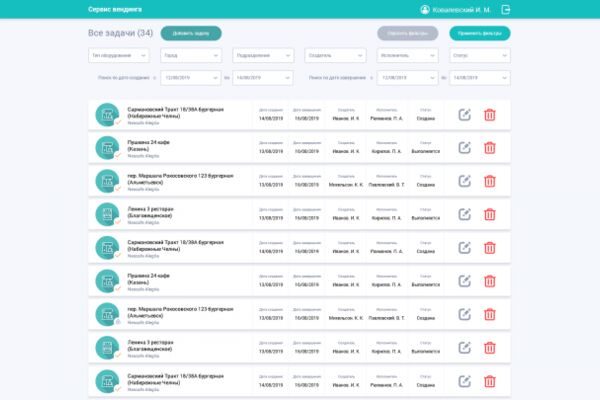Click the Поиск по дате создания label
This screenshot has height=400, width=600.
pos(124,78)
